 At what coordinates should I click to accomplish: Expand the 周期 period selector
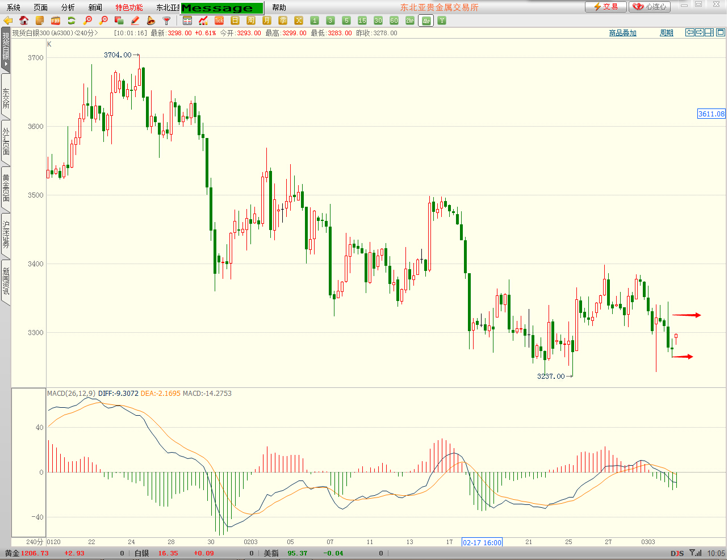[x=666, y=33]
